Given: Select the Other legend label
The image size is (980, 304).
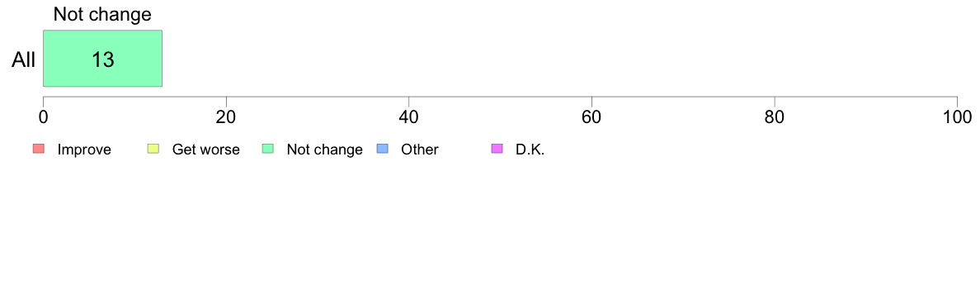Looking at the screenshot, I should pyautogui.click(x=420, y=150).
